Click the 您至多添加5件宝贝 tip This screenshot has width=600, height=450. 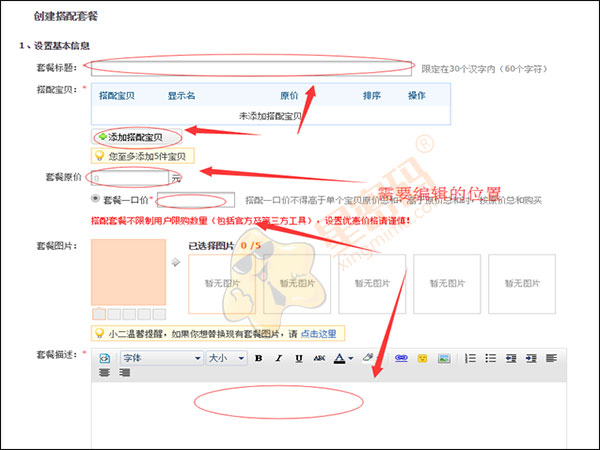pyautogui.click(x=142, y=156)
